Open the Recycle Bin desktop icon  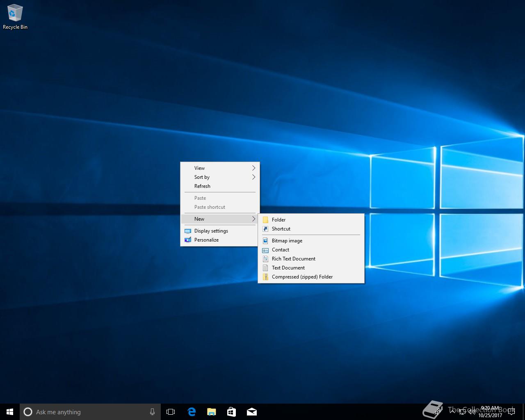(x=15, y=17)
